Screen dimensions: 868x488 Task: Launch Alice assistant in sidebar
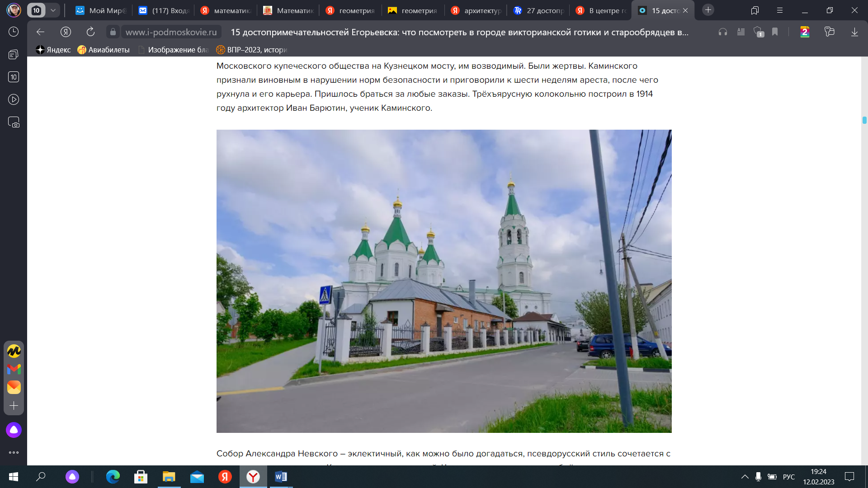tap(14, 430)
